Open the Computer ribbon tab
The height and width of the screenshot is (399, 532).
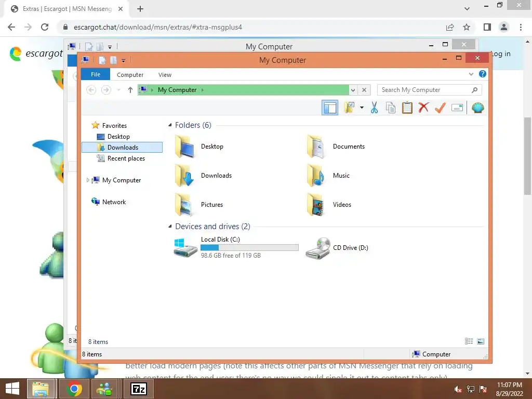[130, 75]
